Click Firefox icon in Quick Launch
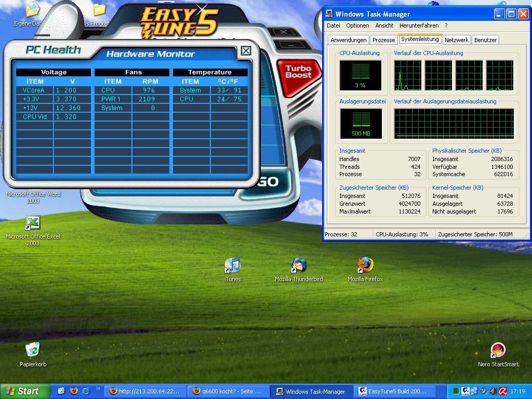This screenshot has height=399, width=532. (x=74, y=391)
